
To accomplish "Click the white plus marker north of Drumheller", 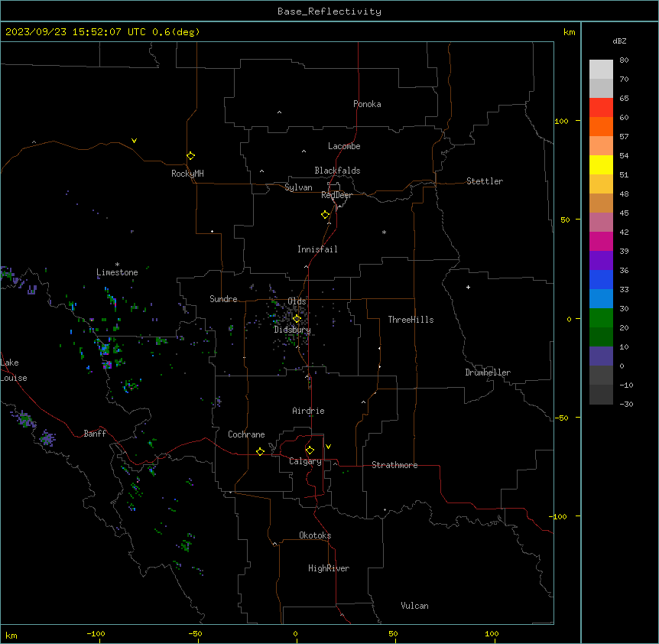I will click(x=468, y=287).
